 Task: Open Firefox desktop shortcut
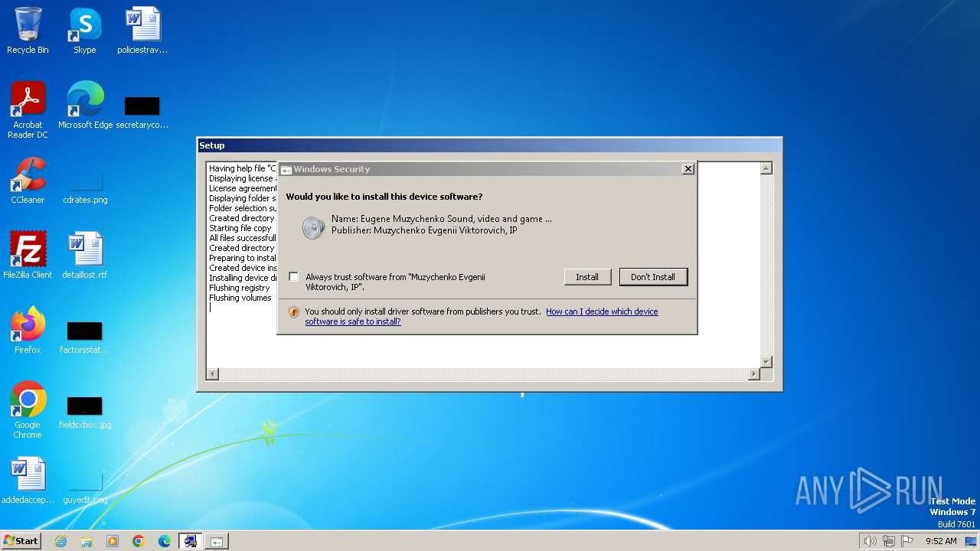pyautogui.click(x=28, y=330)
